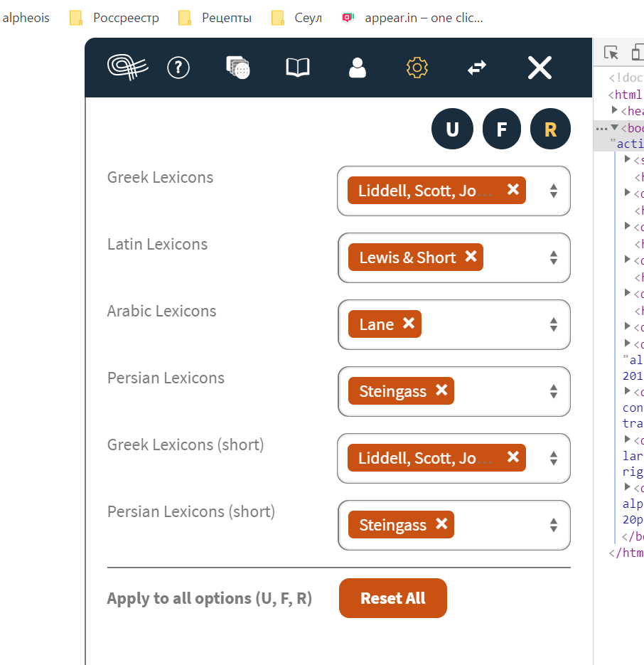The height and width of the screenshot is (665, 644).
Task: Click the Lane lexicon tag text
Action: tap(377, 324)
